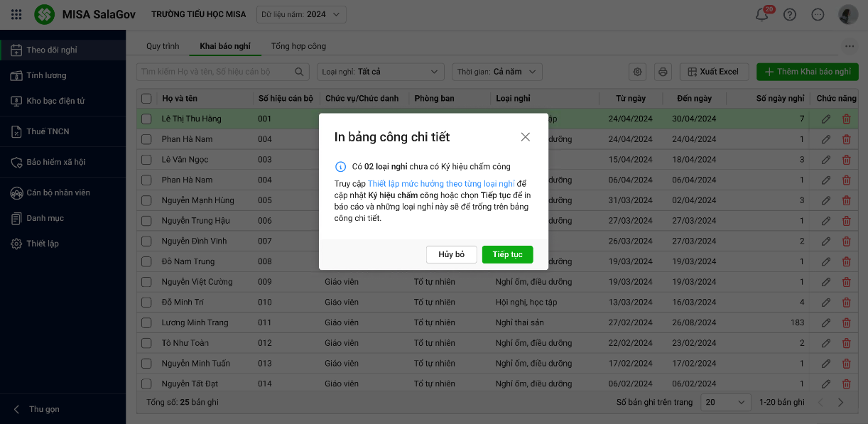Click the print icon in toolbar
The image size is (868, 424).
pos(663,72)
